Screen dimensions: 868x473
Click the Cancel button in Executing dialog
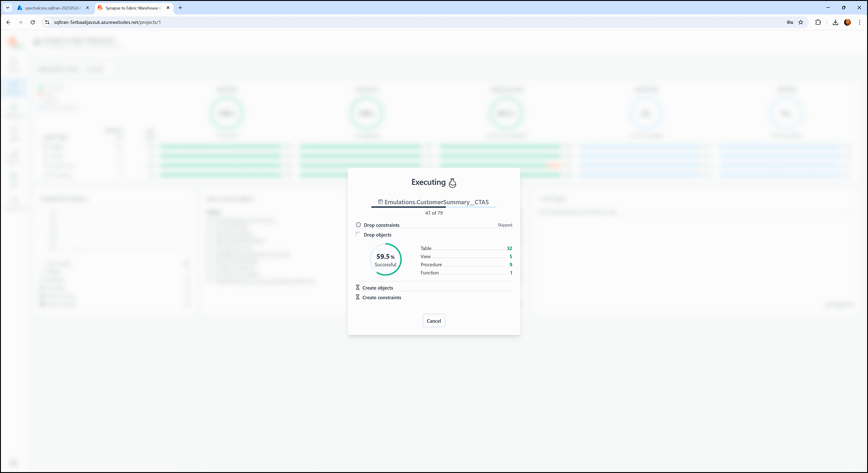[434, 321]
